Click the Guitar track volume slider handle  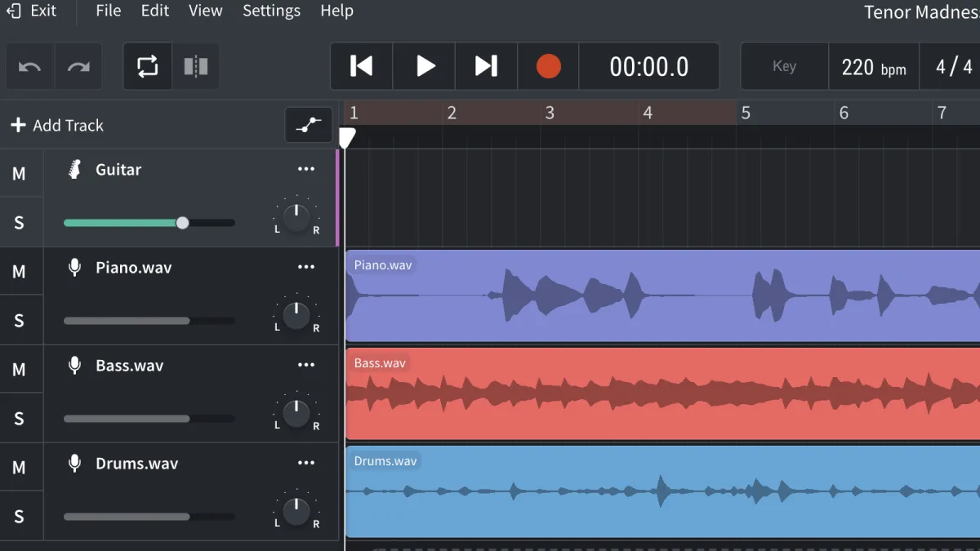[x=182, y=223]
